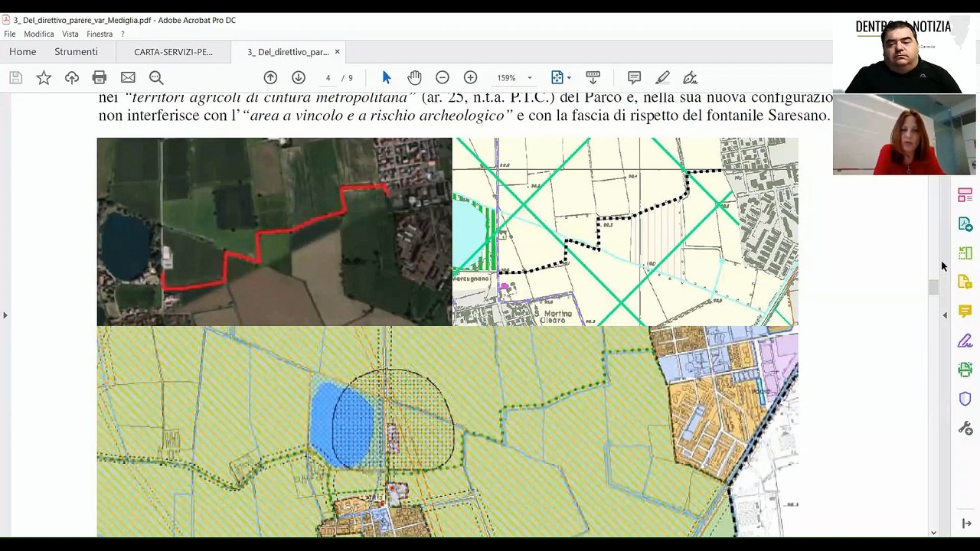Viewport: 980px width, 551px height.
Task: Switch to the CARTA-SERVIZI-PE... document tab
Action: [x=173, y=51]
